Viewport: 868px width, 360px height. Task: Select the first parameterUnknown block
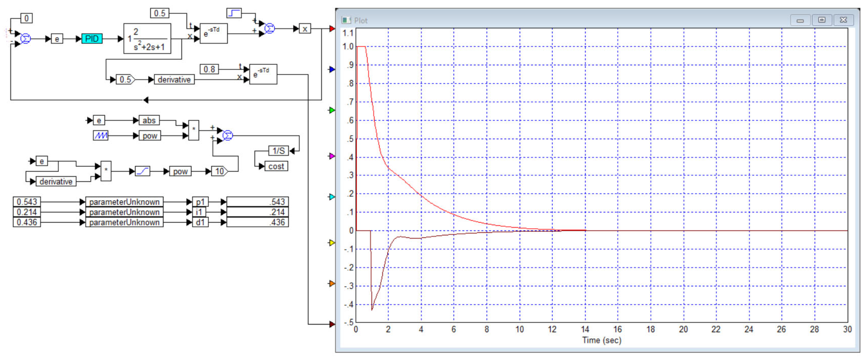[124, 202]
